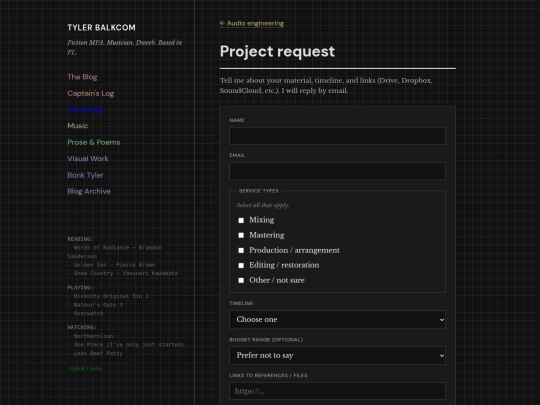Click the 'Select all that apply.' hint
Image resolution: width=540 pixels, height=405 pixels.
click(263, 205)
